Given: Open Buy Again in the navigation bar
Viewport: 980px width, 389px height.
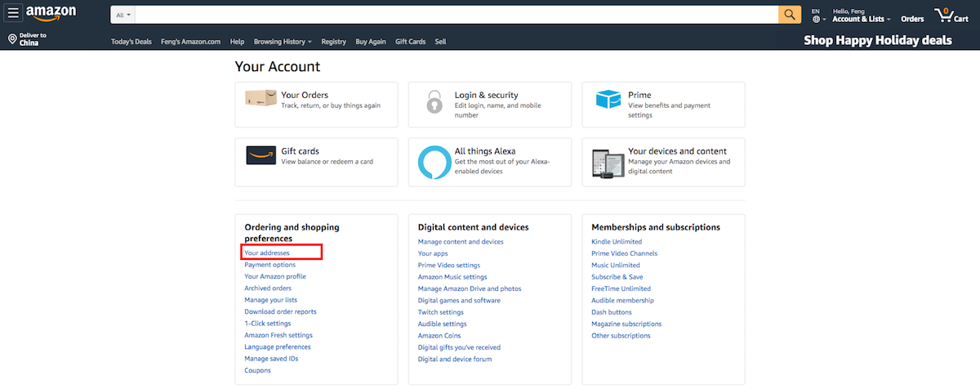Looking at the screenshot, I should tap(371, 42).
